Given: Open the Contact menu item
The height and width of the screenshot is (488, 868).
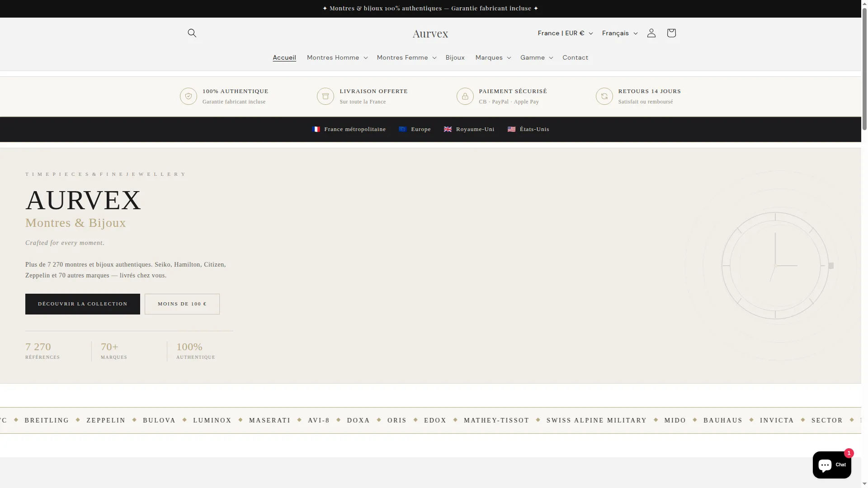Looking at the screenshot, I should pos(575,57).
